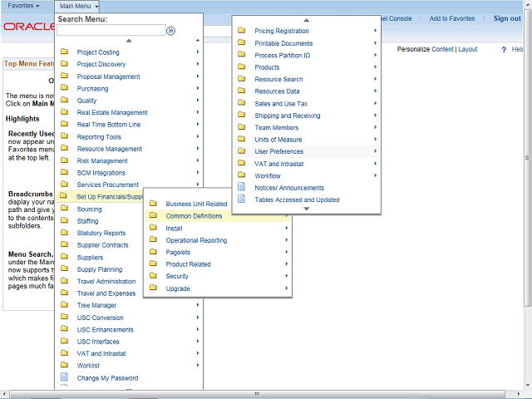Click the Real Time Bottom Line text
Screen dimensions: 532x399
pos(109,125)
